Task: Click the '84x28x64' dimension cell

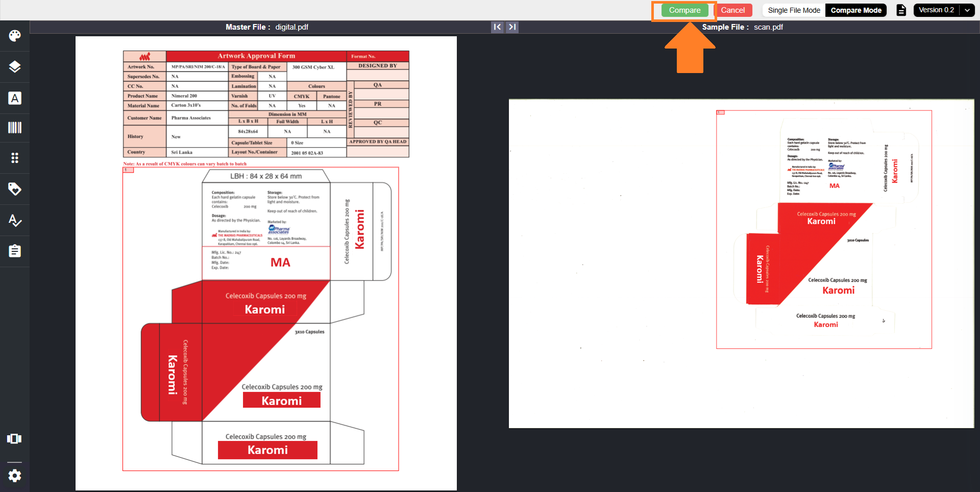Action: (248, 132)
